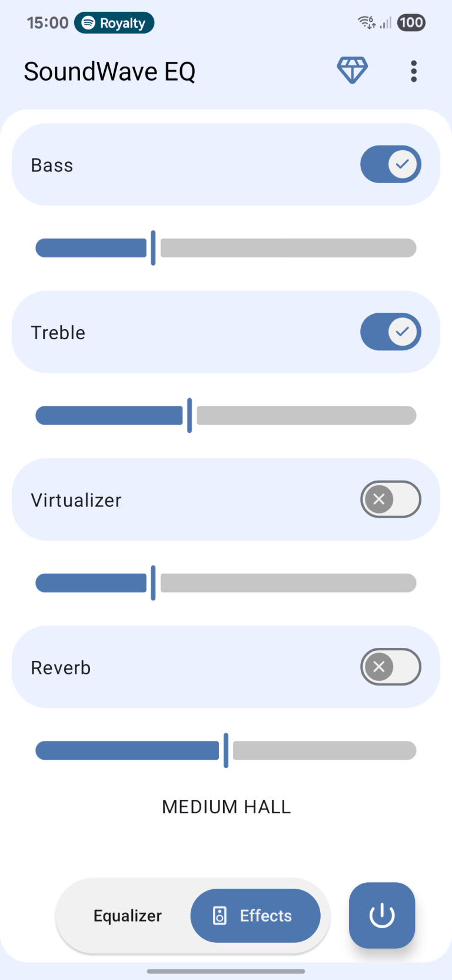Tap the speaker icon in Effects tab
The height and width of the screenshot is (980, 452).
[220, 915]
